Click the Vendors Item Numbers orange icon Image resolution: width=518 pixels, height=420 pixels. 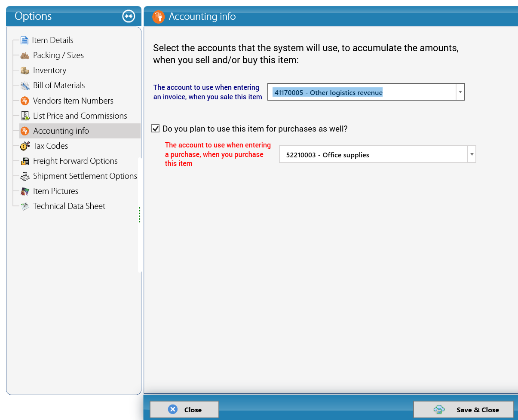pos(25,101)
